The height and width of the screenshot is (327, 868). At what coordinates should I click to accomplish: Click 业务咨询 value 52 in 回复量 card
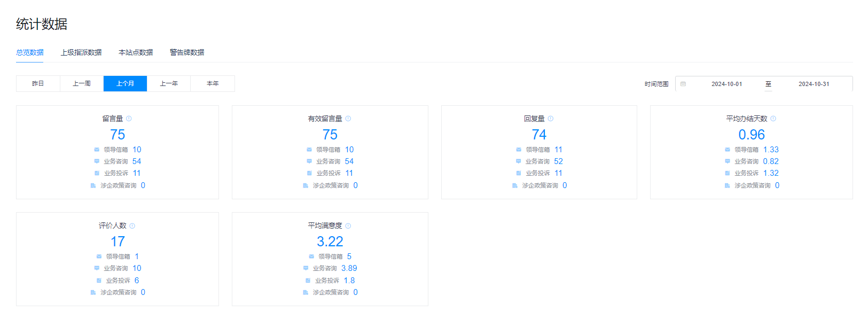[x=558, y=161]
